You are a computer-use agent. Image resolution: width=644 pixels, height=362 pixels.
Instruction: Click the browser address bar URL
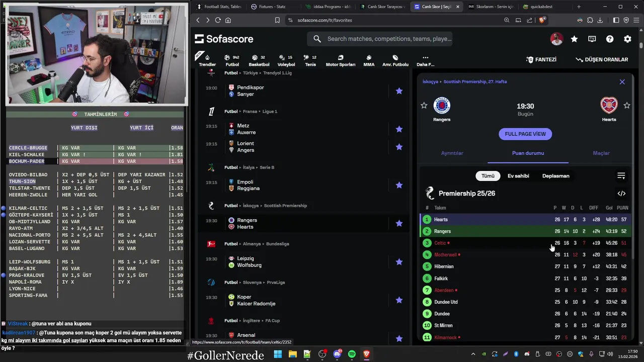click(x=325, y=20)
